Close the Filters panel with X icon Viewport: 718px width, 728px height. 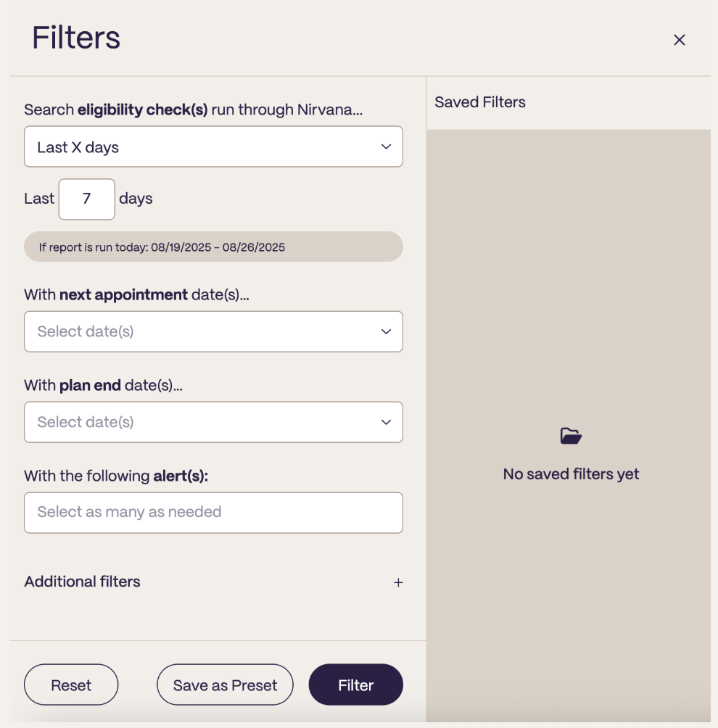[679, 40]
